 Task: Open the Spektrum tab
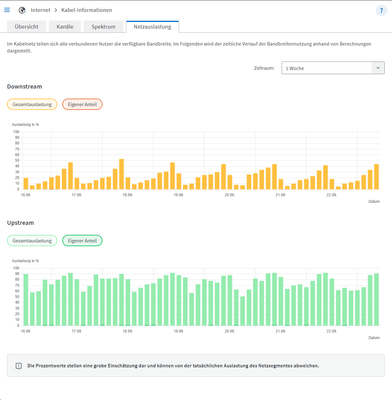[x=103, y=27]
